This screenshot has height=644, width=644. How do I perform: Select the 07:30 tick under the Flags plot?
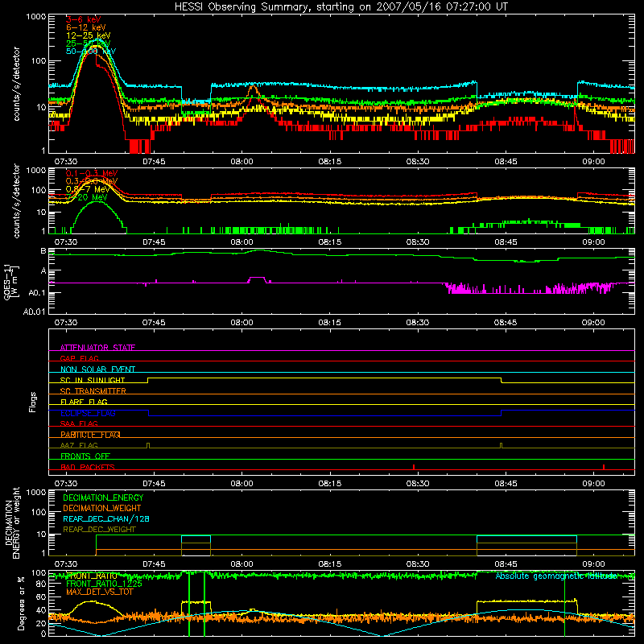(66, 484)
